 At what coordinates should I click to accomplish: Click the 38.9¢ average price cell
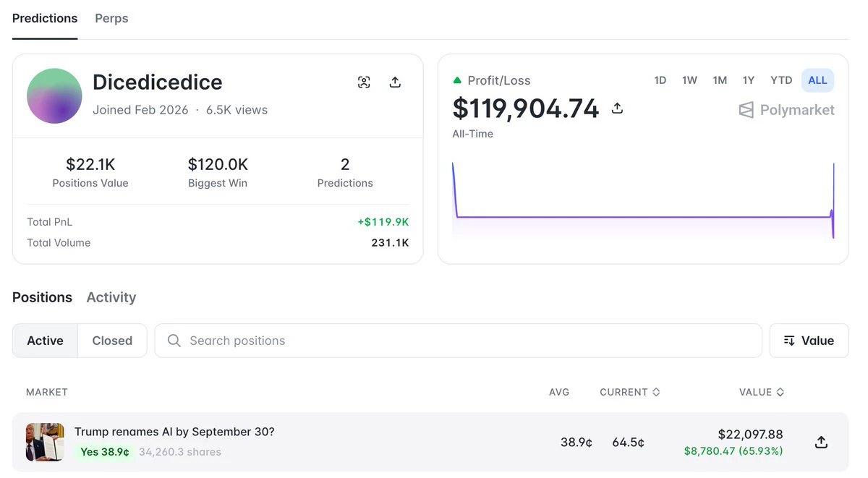[x=576, y=442]
